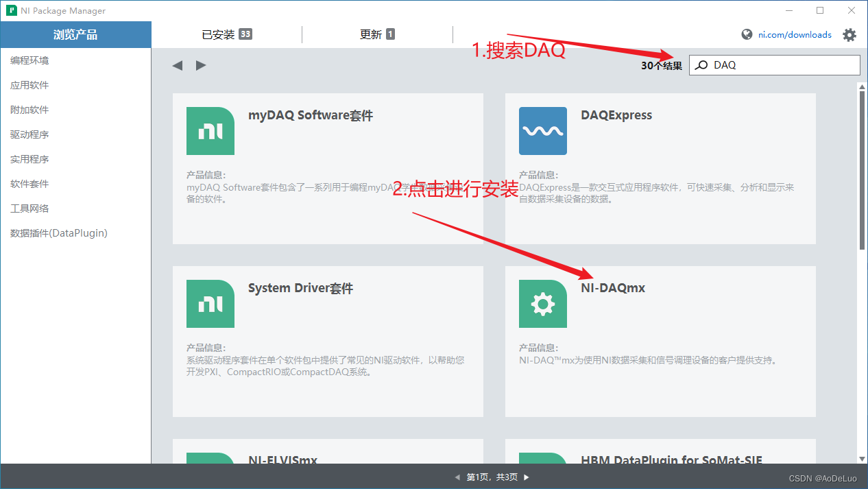Close the NI Package Manager window

(x=852, y=10)
